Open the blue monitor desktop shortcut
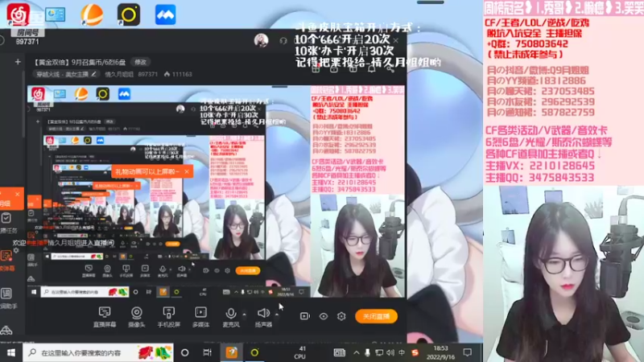The height and width of the screenshot is (362, 644). pyautogui.click(x=55, y=14)
